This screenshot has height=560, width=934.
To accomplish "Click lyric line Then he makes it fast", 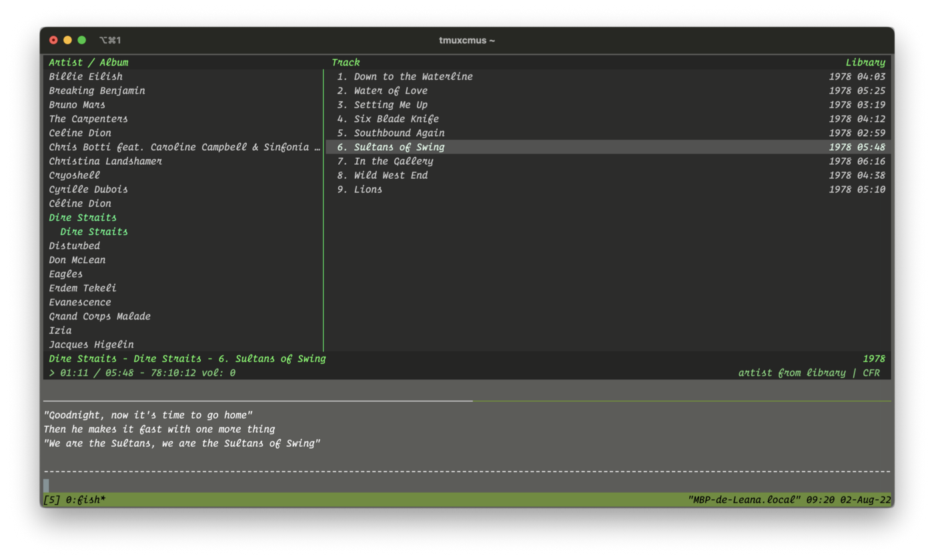I will 159,429.
